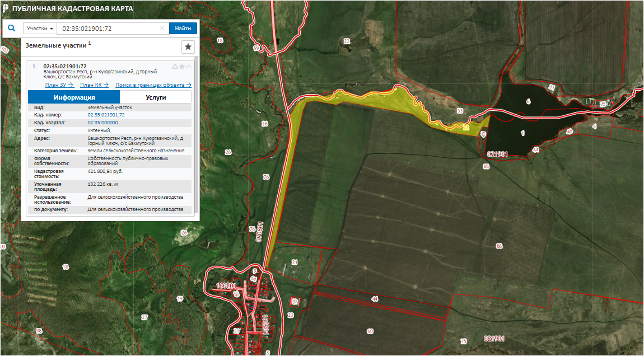Open the План ЗУ link
The height and width of the screenshot is (356, 644).
tap(59, 85)
